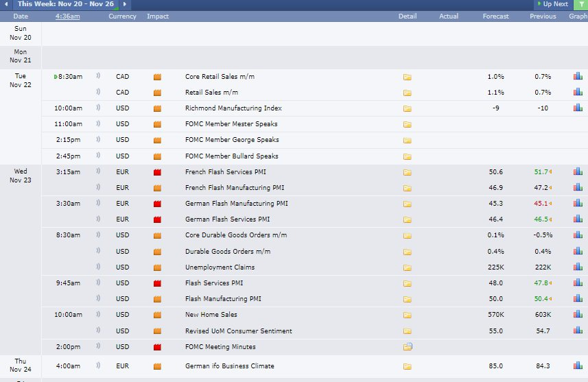Toggle alert for Flash Services PMI
The width and height of the screenshot is (588, 382).
(x=98, y=283)
